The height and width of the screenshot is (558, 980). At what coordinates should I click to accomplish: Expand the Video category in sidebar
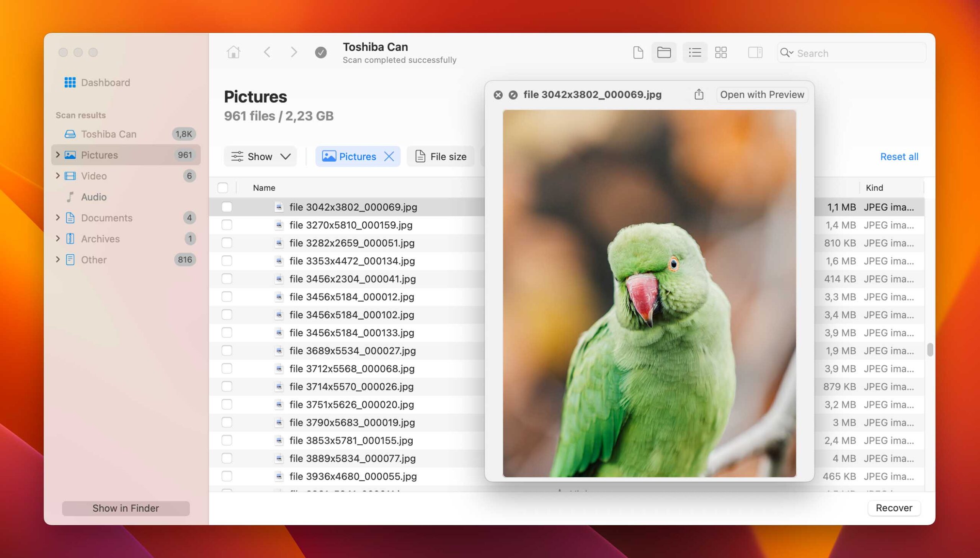click(58, 175)
